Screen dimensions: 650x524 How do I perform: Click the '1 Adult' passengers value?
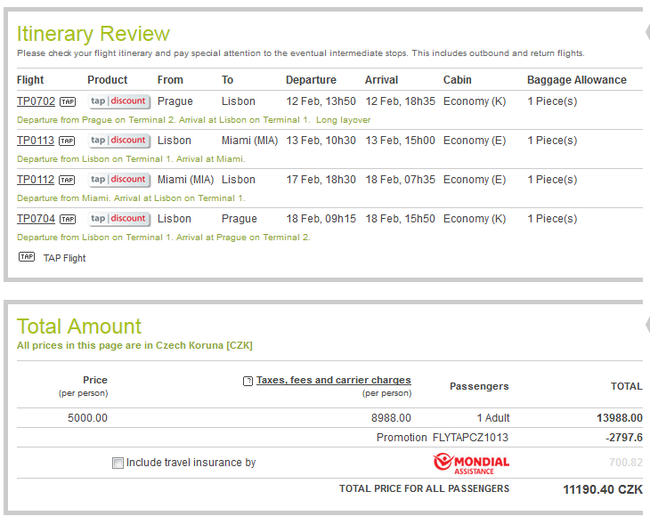pyautogui.click(x=493, y=418)
